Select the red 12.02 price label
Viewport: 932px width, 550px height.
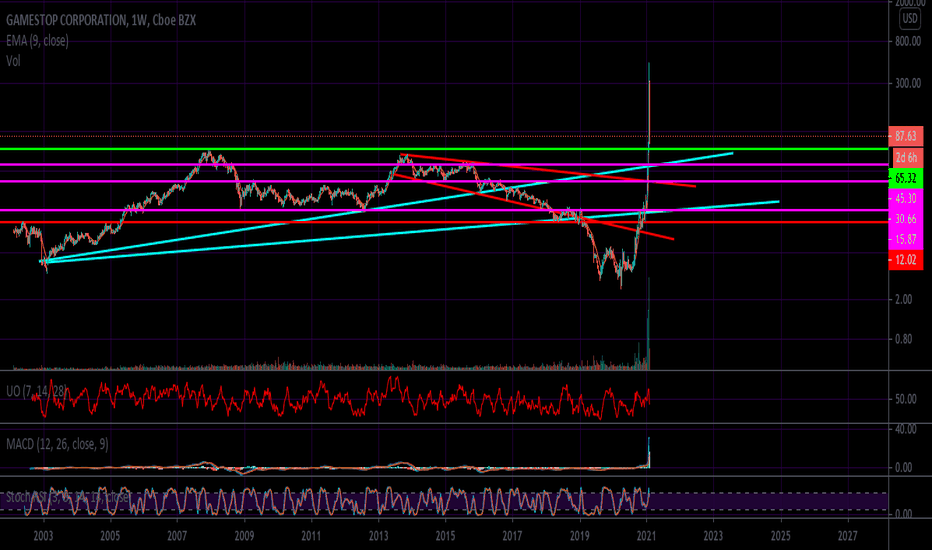coord(906,260)
